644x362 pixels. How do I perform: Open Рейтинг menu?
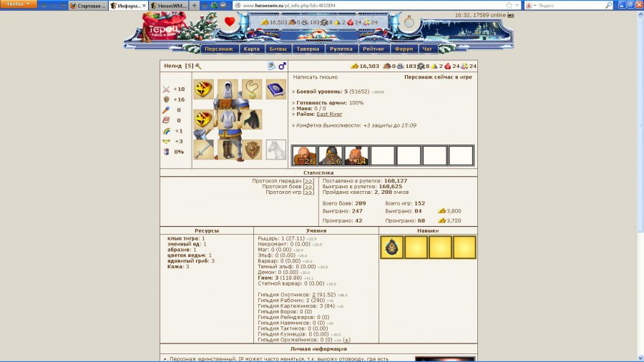coord(374,49)
